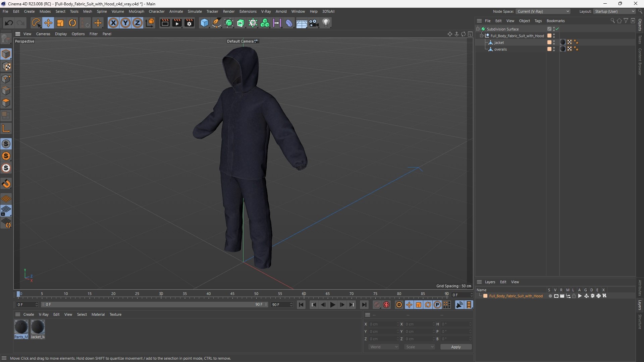This screenshot has width=644, height=362.
Task: Toggle layer solo dot
Action: pyautogui.click(x=550, y=296)
